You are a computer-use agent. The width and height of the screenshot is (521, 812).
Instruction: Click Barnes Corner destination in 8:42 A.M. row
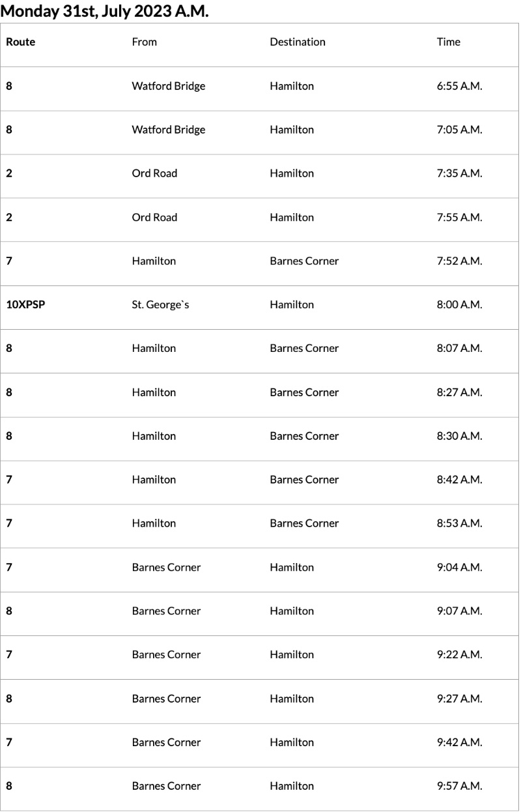pos(304,480)
